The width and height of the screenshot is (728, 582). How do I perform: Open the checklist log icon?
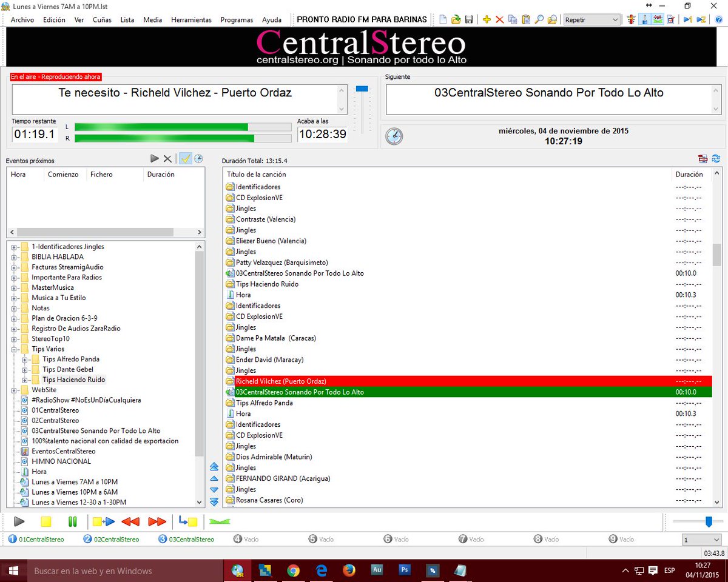[x=671, y=19]
